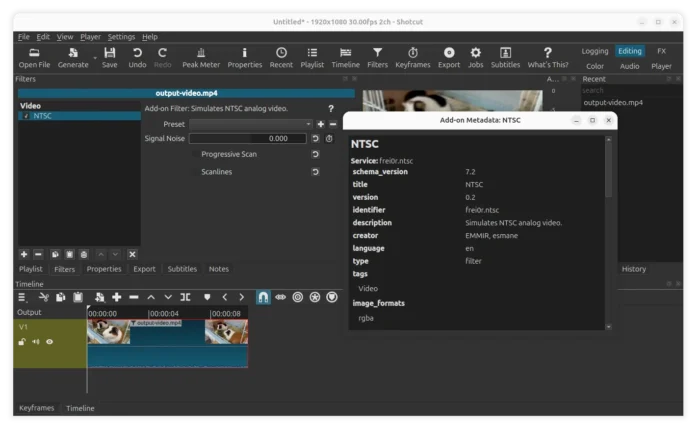This screenshot has width=700, height=434.
Task: Open the Edit menu
Action: (43, 37)
